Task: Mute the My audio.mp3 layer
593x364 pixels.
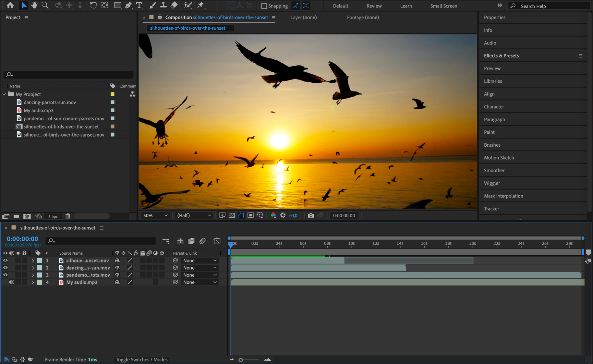Action: point(12,282)
